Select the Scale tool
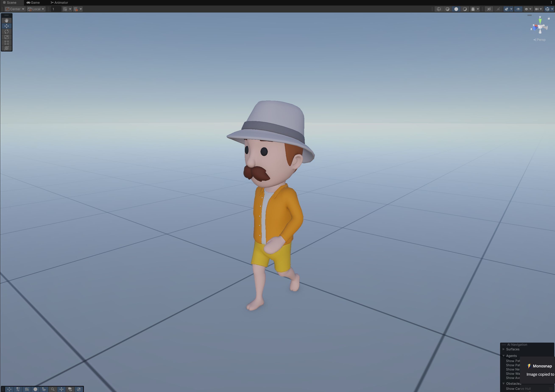 click(x=7, y=37)
